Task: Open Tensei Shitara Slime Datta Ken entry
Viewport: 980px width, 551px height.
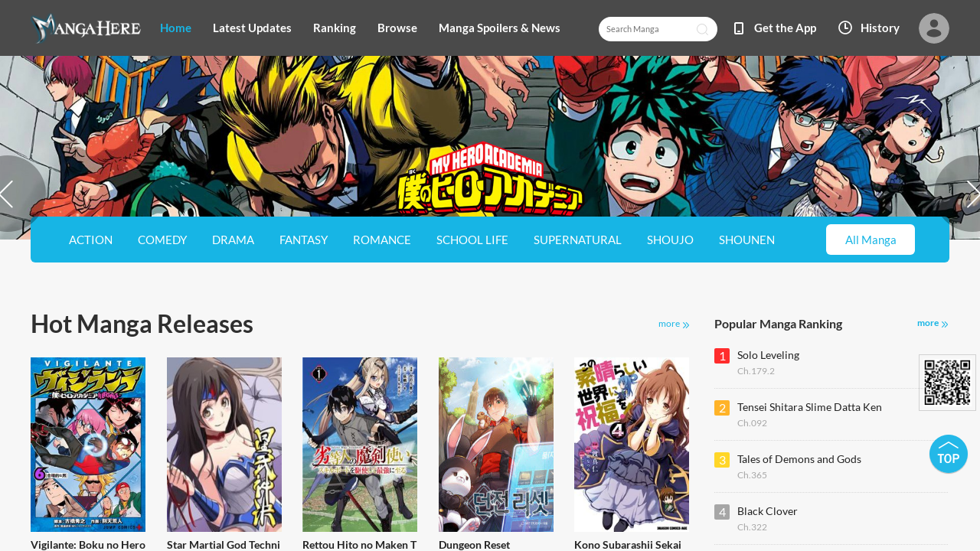Action: [809, 406]
